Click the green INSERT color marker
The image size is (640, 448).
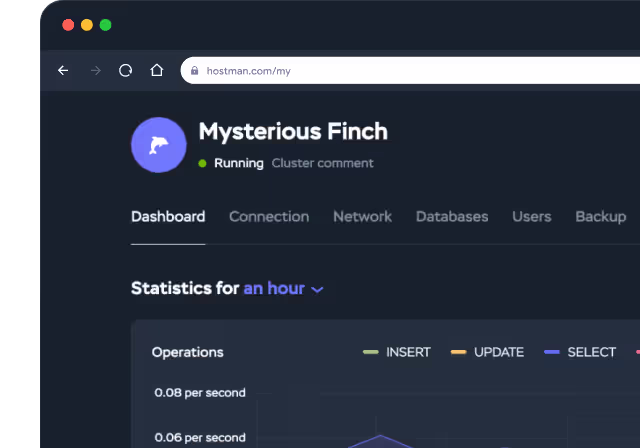[371, 352]
